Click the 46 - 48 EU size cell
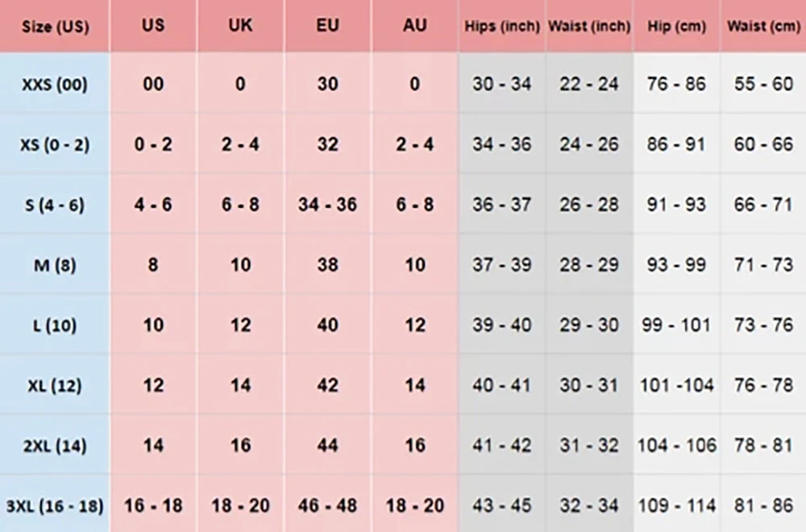The image size is (806, 532). click(x=327, y=506)
